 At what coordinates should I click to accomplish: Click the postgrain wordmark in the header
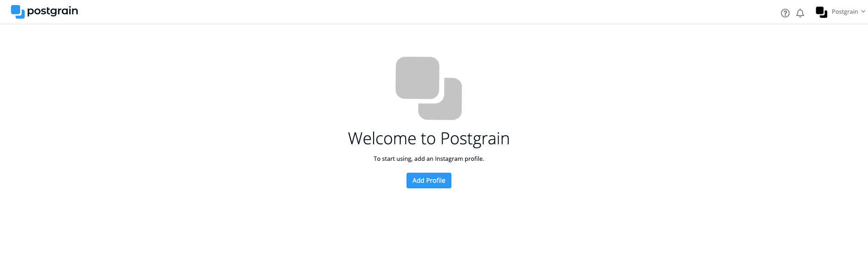[53, 11]
